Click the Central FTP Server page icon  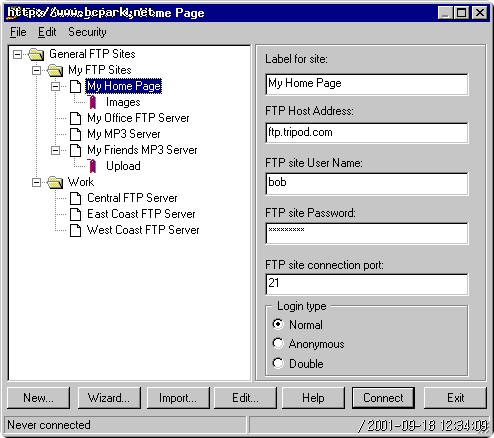coord(75,198)
